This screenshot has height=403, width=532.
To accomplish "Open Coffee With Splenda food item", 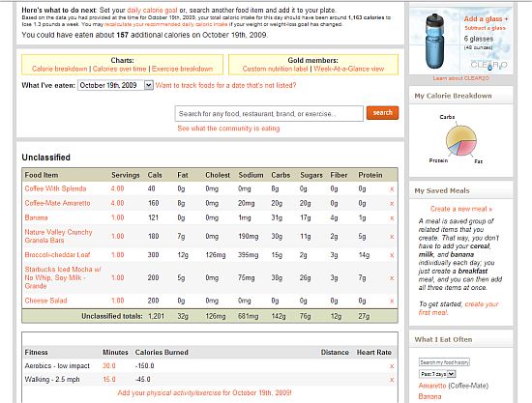I will 55,188.
